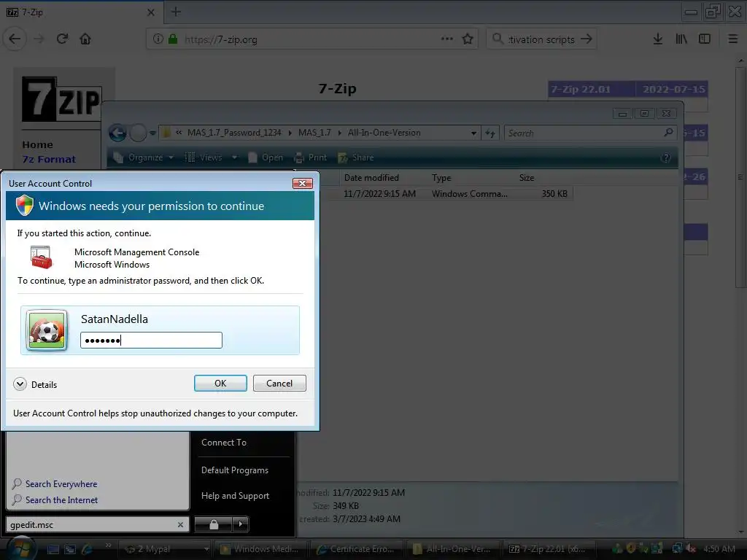Sort by Date modified column
This screenshot has height=560, width=747.
371,178
